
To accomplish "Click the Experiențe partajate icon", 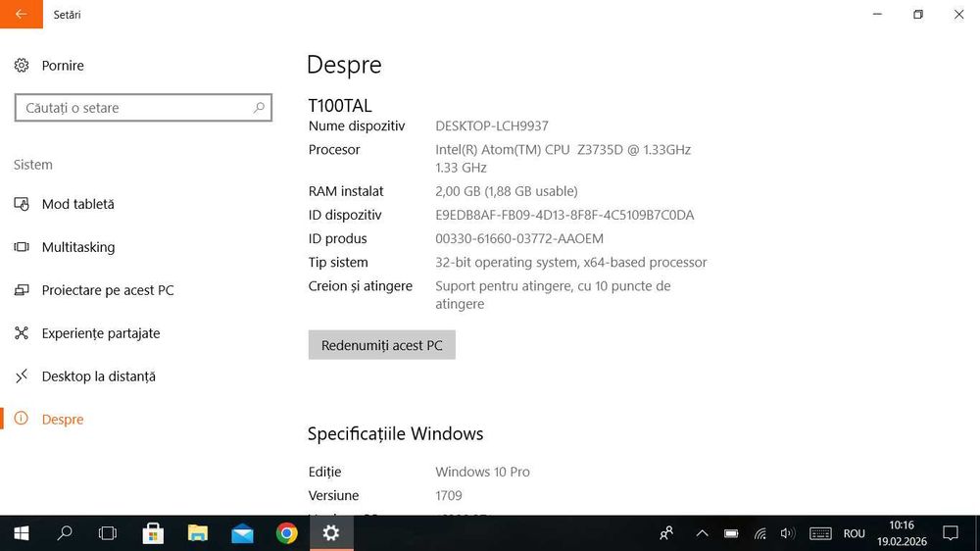I will coord(22,333).
